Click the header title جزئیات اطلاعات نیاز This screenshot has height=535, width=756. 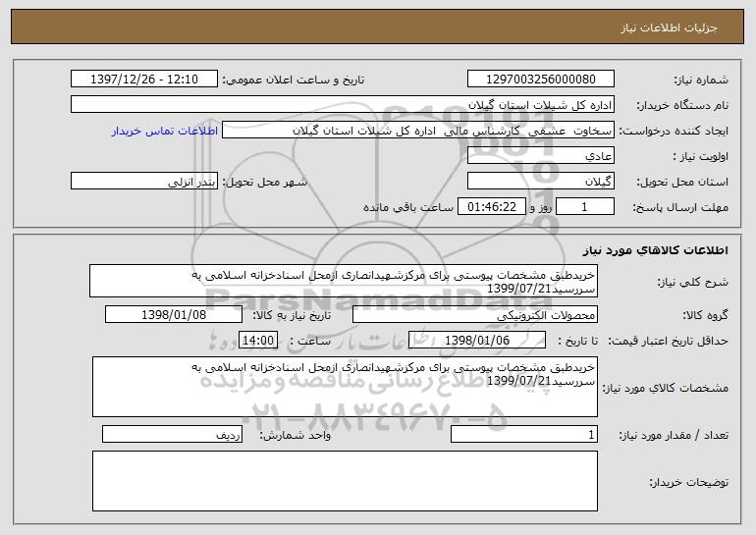click(669, 27)
